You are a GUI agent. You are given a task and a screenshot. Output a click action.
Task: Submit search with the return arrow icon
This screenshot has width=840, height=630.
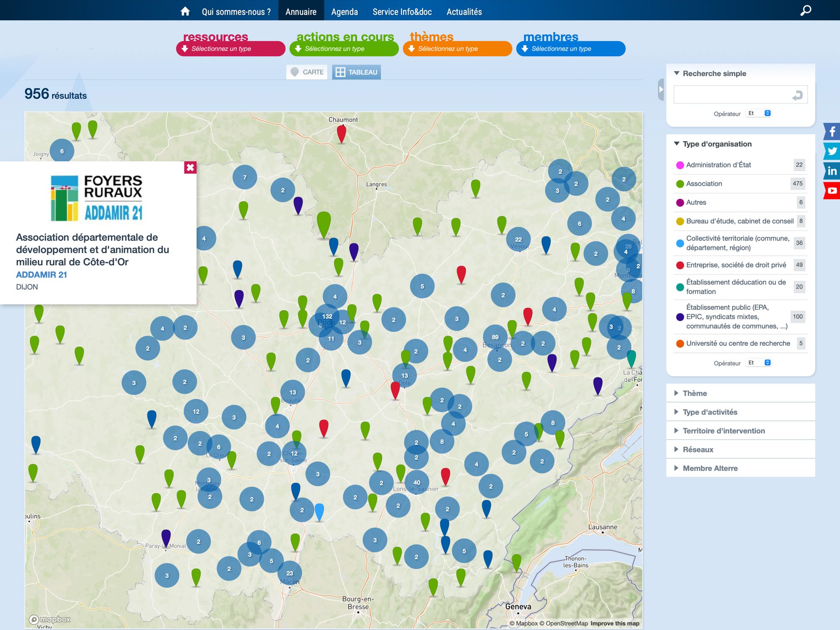[x=797, y=95]
